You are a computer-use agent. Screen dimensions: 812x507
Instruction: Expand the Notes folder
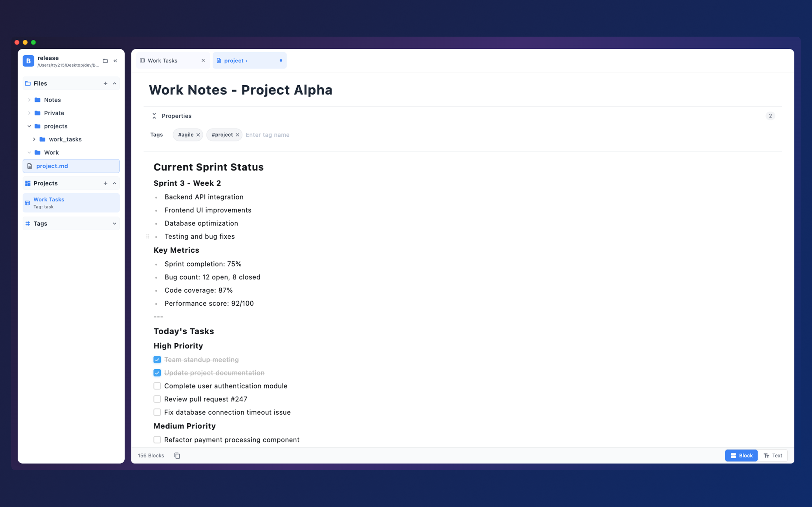29,100
